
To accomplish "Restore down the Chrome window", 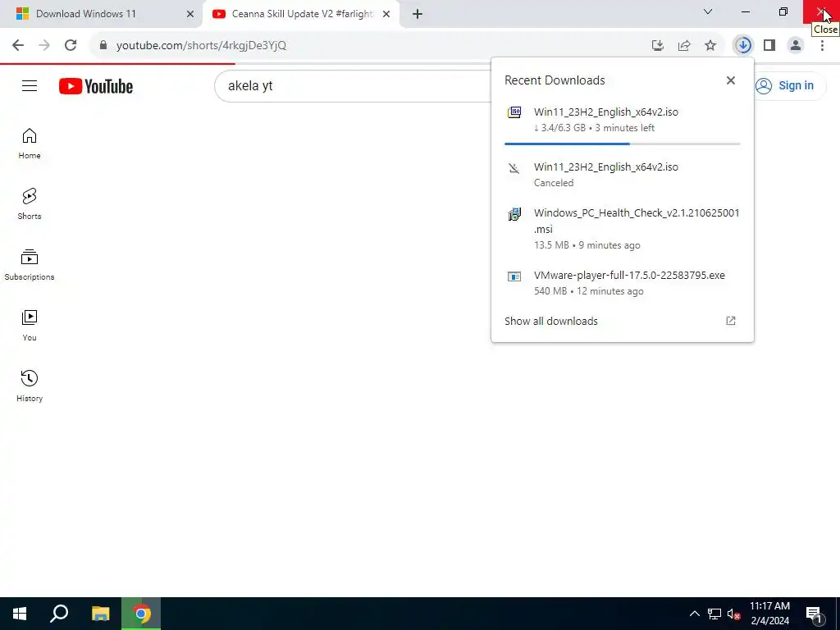I will [783, 11].
